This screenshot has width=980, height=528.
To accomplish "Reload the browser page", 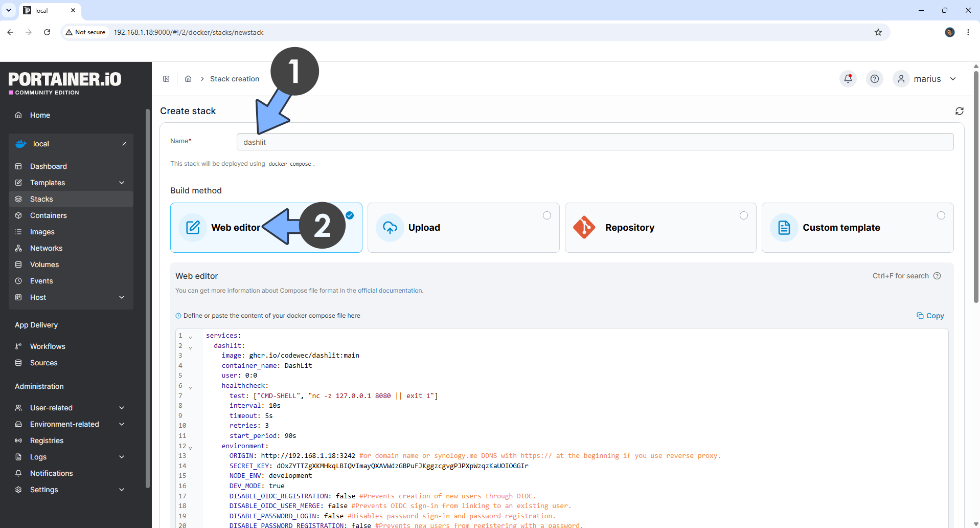I will pos(47,32).
